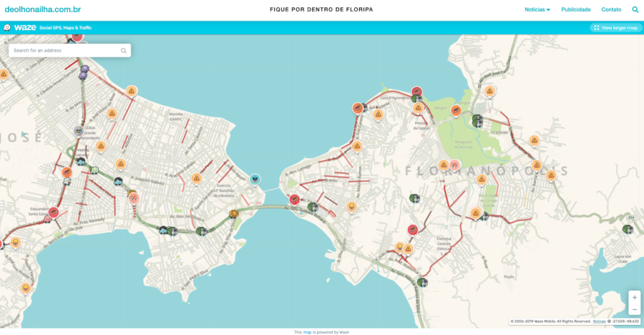Image resolution: width=644 pixels, height=335 pixels.
Task: Click the green Wazer marker near Lagoa Iate Clube
Action: (627, 229)
